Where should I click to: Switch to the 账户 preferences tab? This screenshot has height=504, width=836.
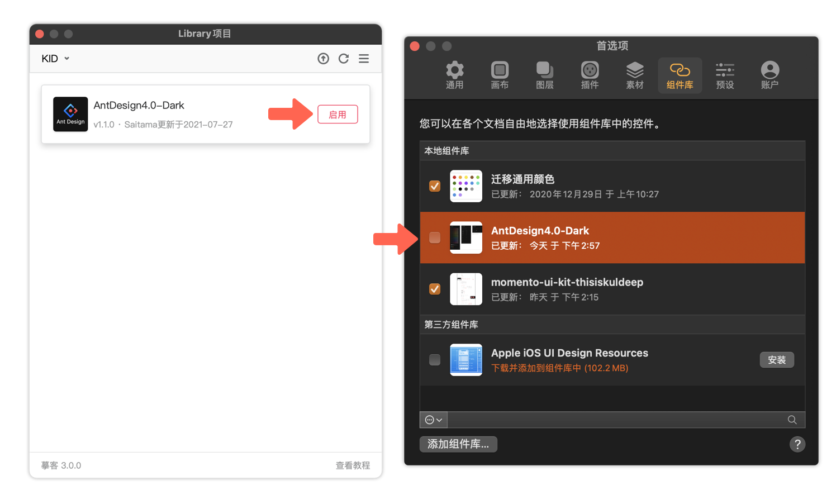pos(769,75)
